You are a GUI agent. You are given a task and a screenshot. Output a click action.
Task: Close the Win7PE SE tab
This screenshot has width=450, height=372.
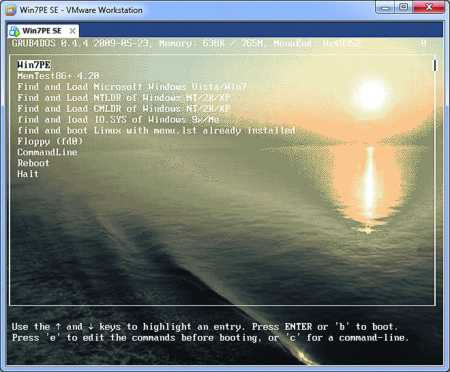72,31
